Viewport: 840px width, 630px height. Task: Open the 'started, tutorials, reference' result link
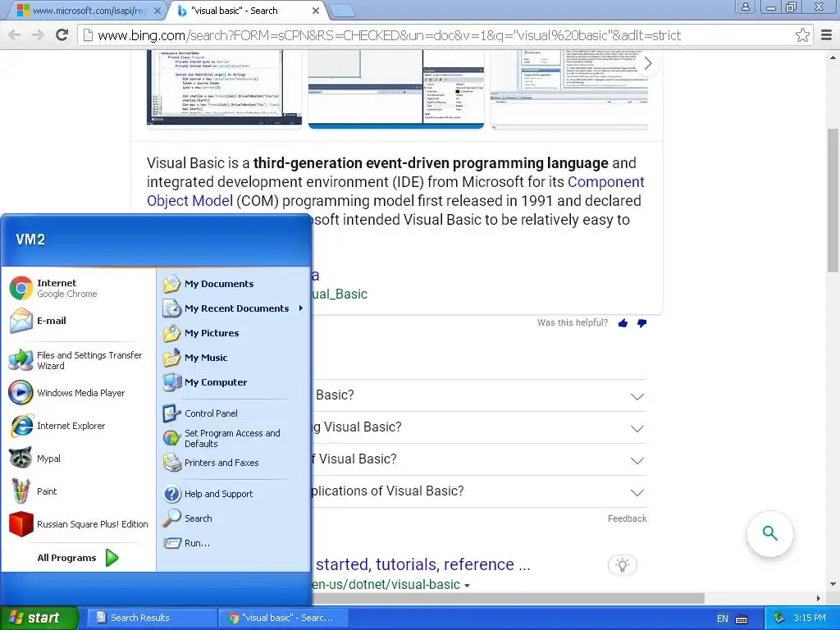(422, 564)
